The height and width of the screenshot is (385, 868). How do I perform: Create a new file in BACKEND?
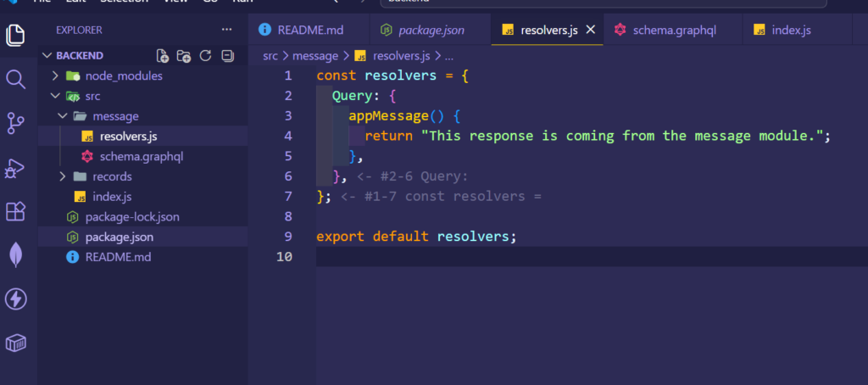click(x=162, y=55)
